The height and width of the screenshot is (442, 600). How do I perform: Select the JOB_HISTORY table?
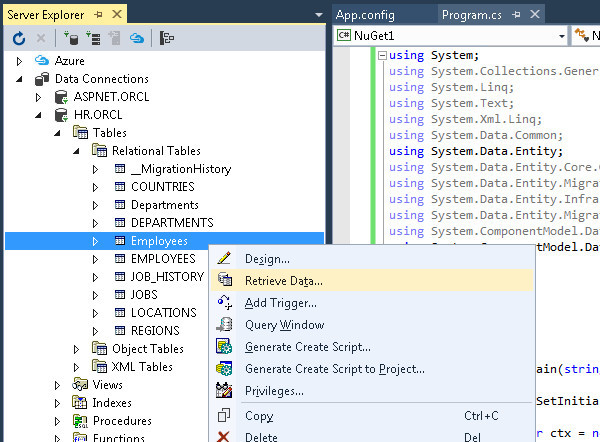point(167,277)
